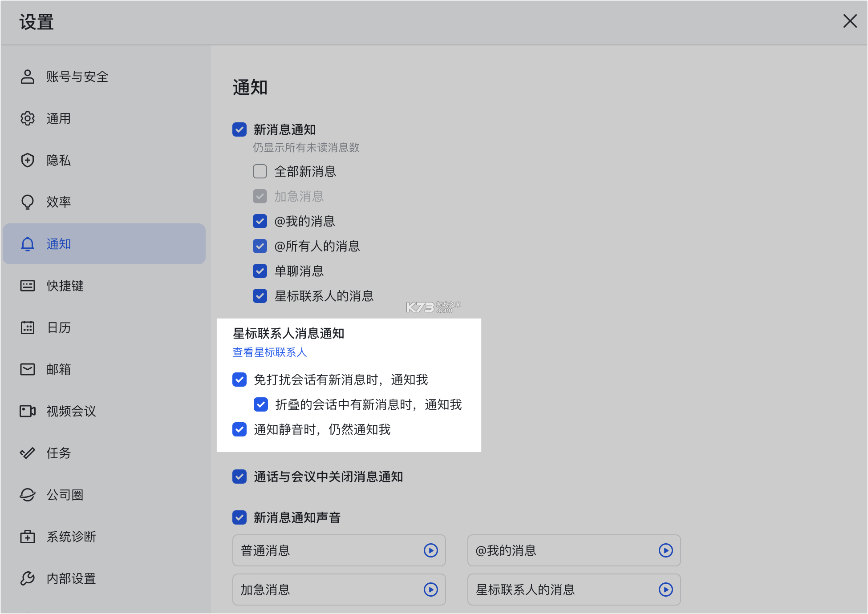Screen dimensions: 868x614
Task: Open the 内部设置 wrench icon
Action: (x=28, y=578)
